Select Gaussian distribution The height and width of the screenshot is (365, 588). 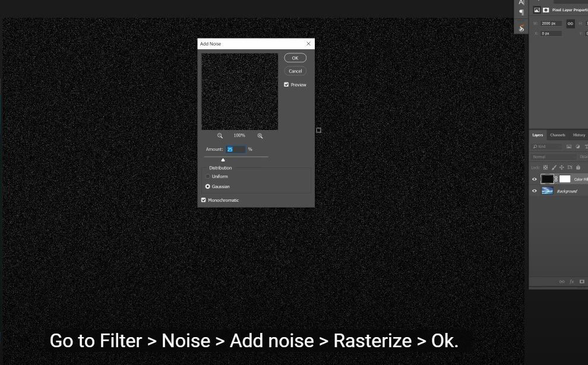point(208,186)
